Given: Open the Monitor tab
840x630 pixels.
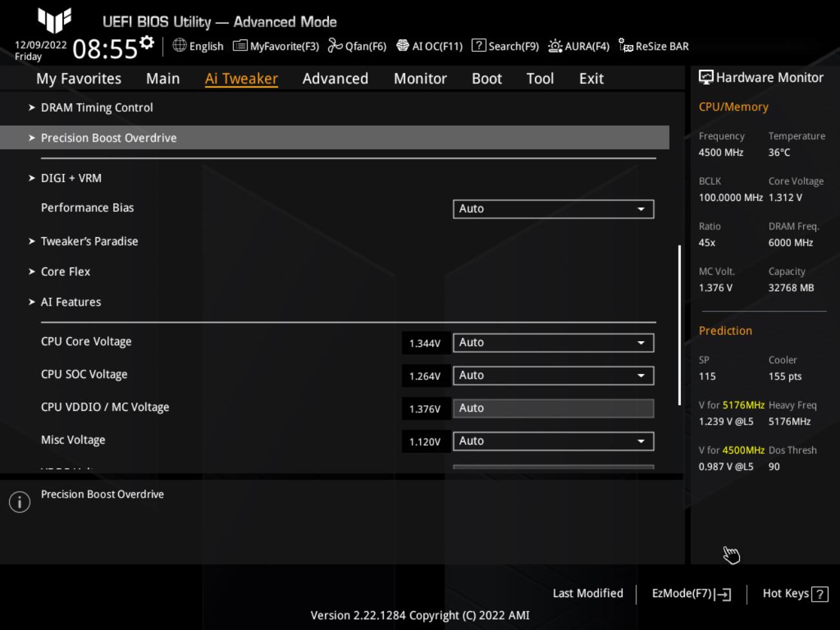Looking at the screenshot, I should tap(420, 79).
